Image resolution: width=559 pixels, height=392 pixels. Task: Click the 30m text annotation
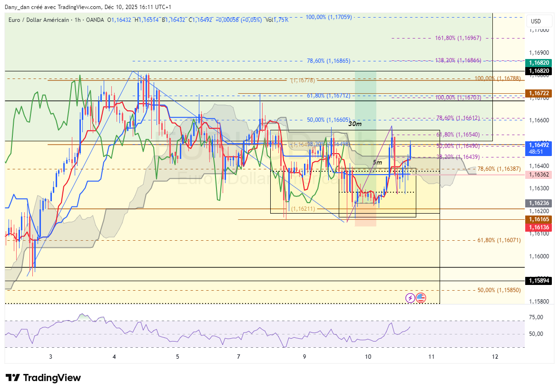pyautogui.click(x=355, y=124)
